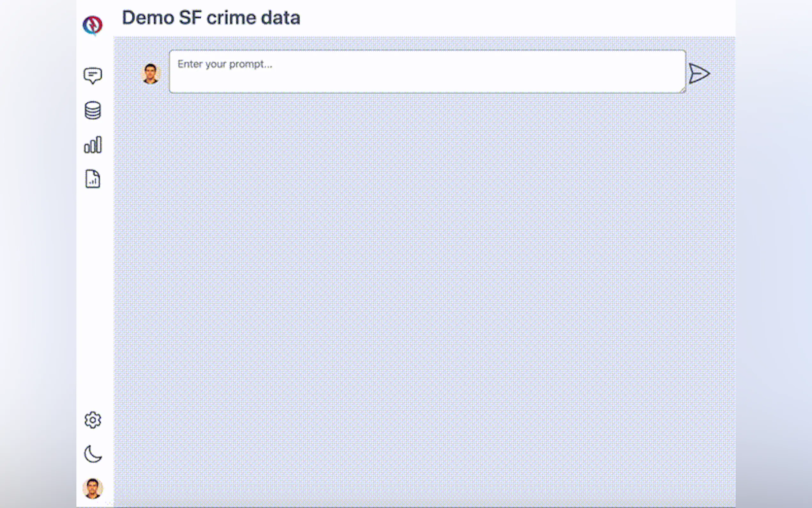
Task: Click the app logo in the sidebar
Action: (x=93, y=25)
